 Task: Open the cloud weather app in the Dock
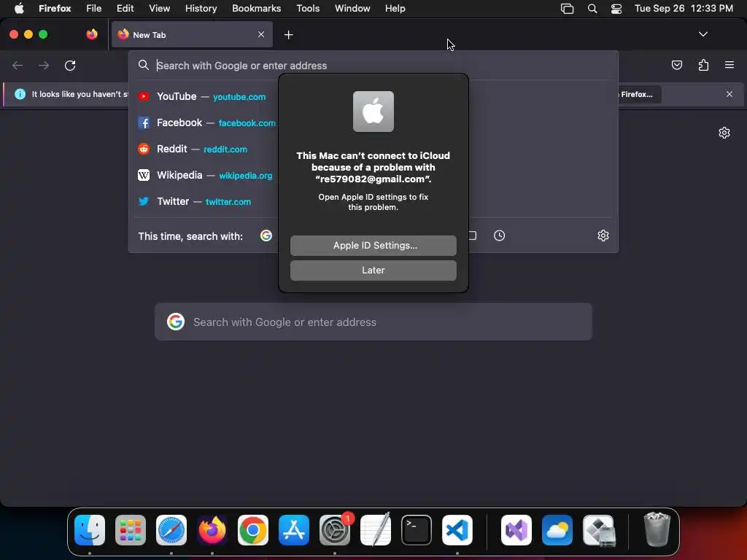tap(557, 530)
